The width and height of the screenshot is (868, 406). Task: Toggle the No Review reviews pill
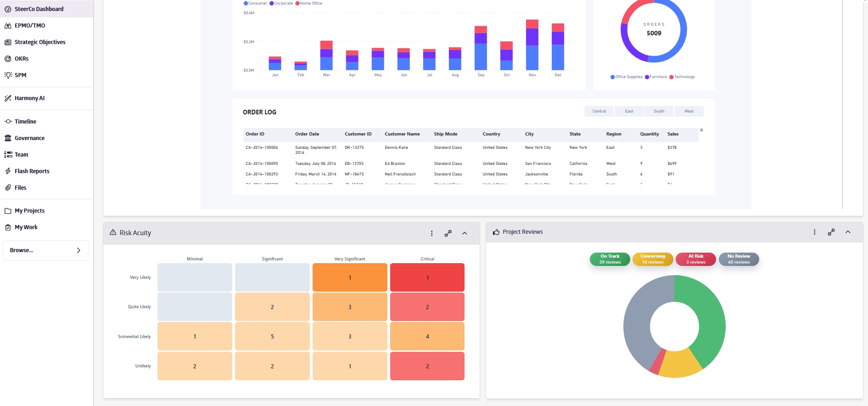[x=739, y=259]
